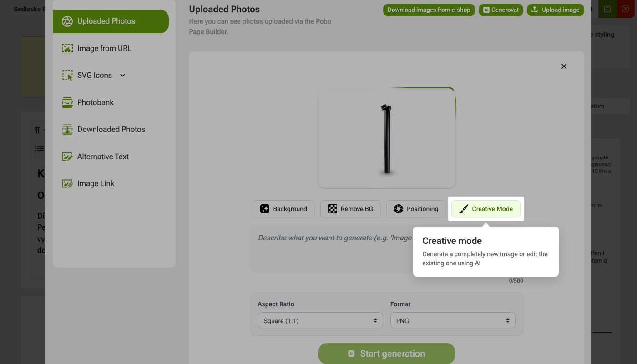637x364 pixels.
Task: Open Uploaded Photos in sidebar
Action: point(111,21)
